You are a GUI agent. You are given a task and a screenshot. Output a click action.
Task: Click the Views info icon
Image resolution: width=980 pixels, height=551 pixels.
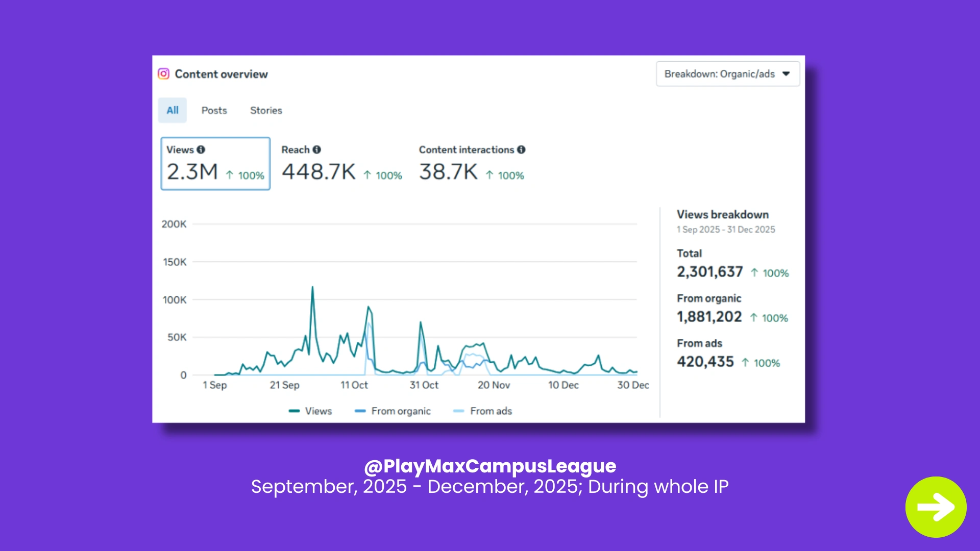(x=201, y=149)
